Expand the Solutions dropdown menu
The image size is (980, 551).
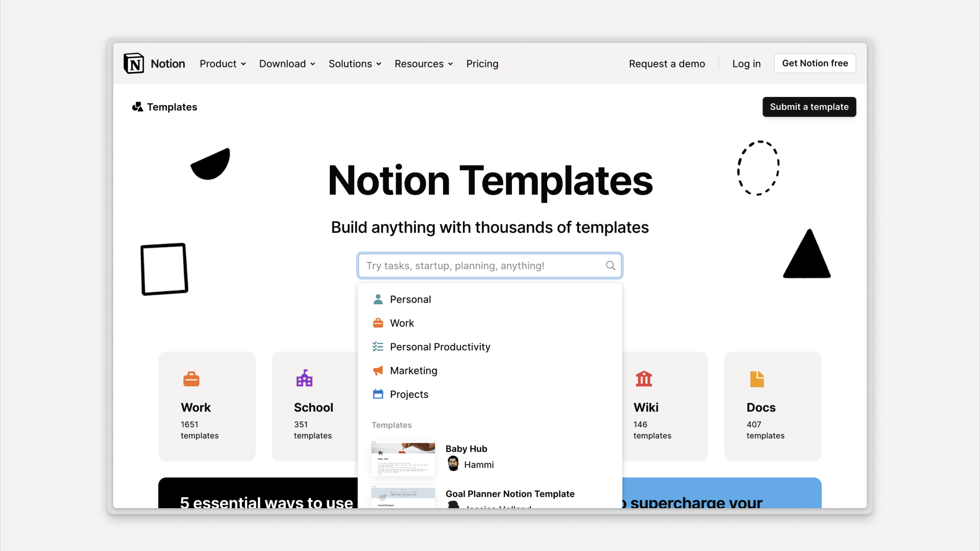point(355,63)
